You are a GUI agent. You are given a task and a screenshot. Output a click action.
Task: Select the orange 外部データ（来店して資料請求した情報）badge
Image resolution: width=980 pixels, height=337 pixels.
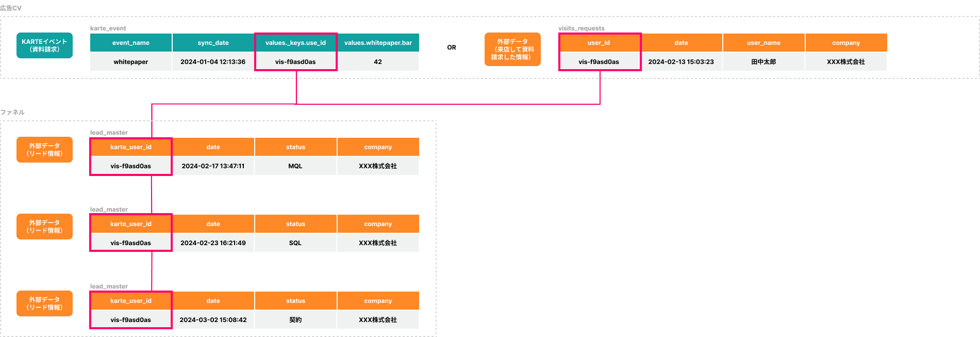coord(512,50)
